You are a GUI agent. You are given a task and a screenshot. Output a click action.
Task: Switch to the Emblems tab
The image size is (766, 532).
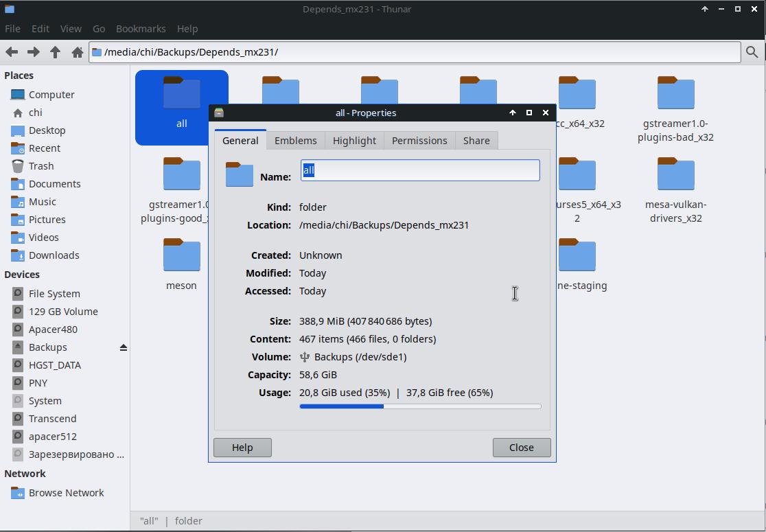296,141
